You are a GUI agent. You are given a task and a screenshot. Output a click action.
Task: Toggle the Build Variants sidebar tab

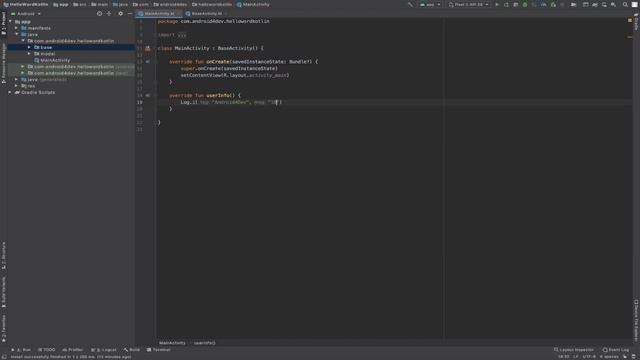(4, 292)
